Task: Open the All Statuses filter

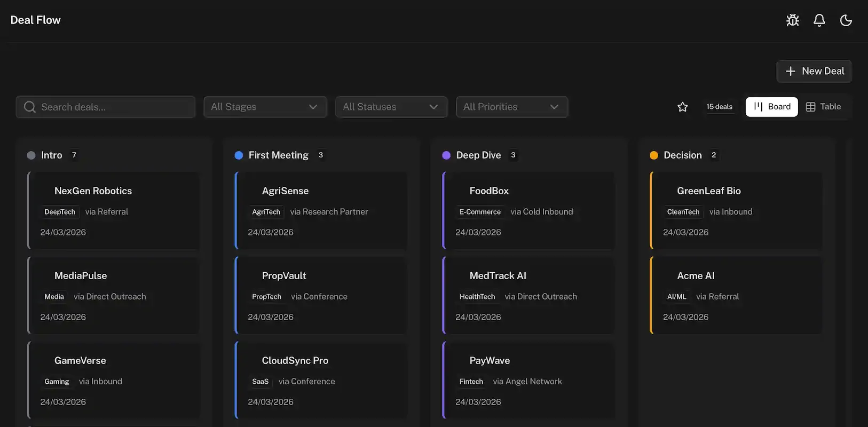Action: 391,107
